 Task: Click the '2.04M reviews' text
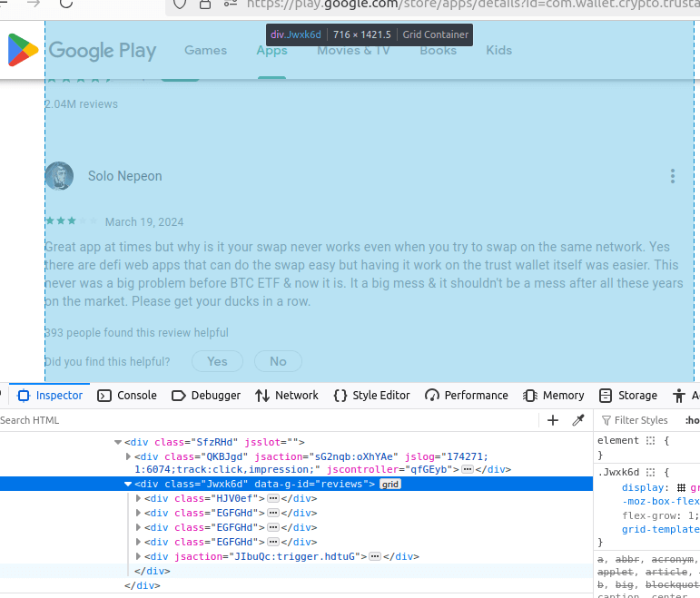coord(81,104)
